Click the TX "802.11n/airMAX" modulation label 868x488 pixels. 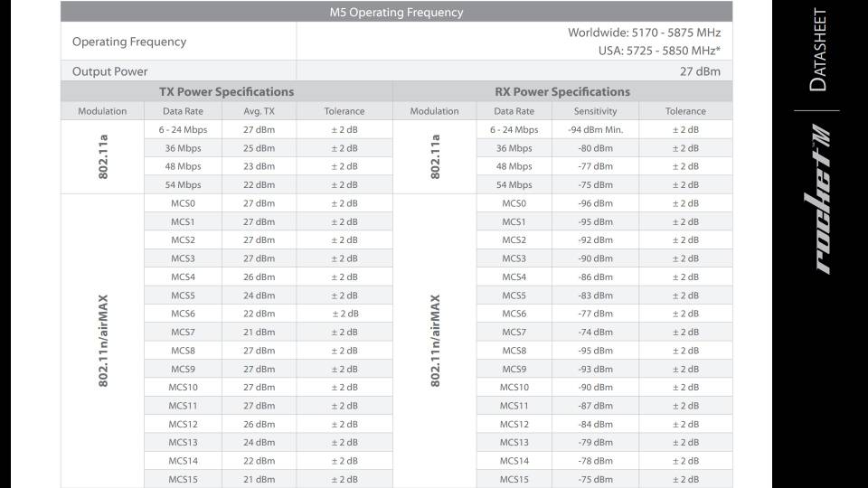pos(103,341)
